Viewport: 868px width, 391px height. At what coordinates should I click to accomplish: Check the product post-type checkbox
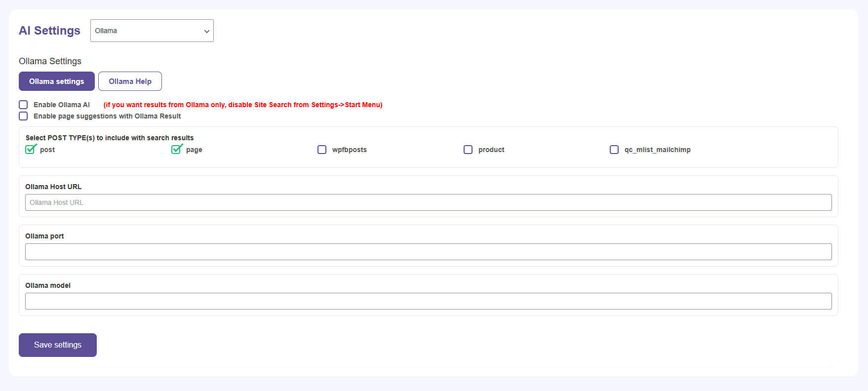[x=468, y=150]
